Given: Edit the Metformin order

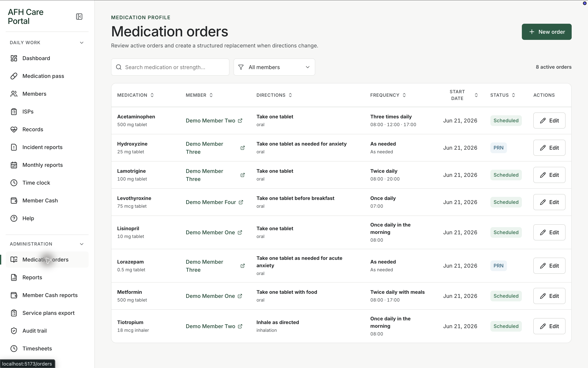Looking at the screenshot, I should point(549,296).
